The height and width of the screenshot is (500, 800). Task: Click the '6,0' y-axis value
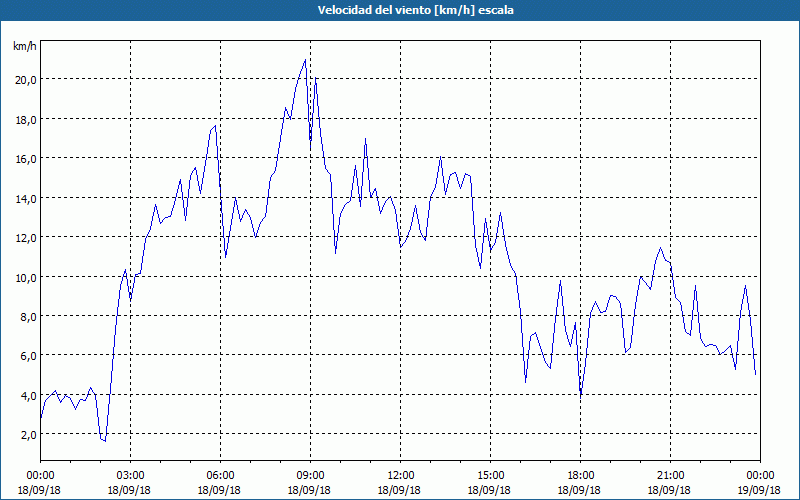29,356
